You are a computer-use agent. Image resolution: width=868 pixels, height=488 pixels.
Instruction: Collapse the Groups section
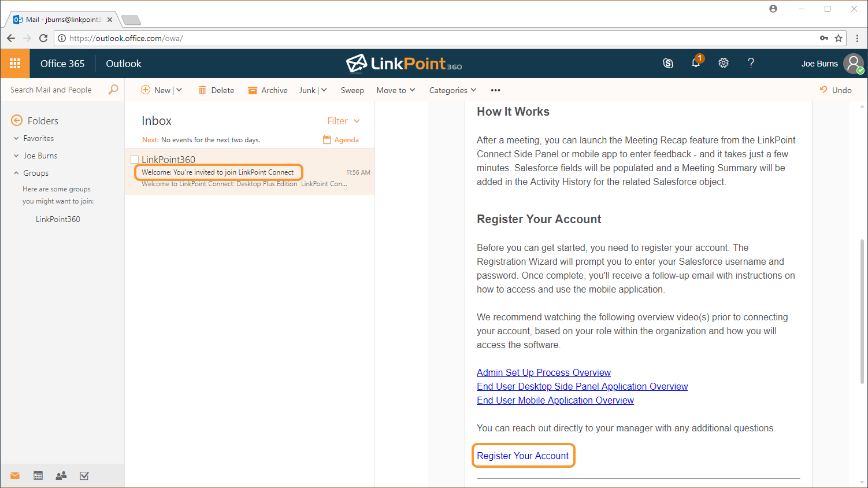point(17,173)
